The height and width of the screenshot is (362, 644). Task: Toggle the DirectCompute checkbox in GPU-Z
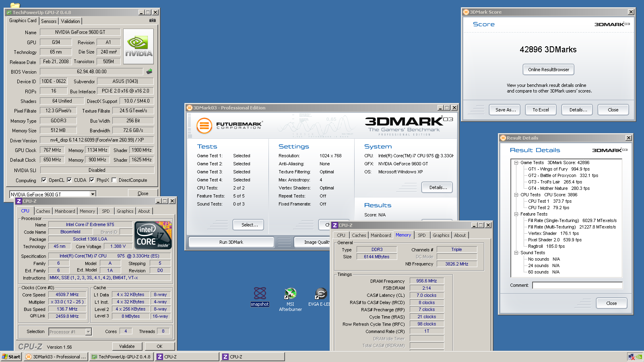[x=114, y=180]
